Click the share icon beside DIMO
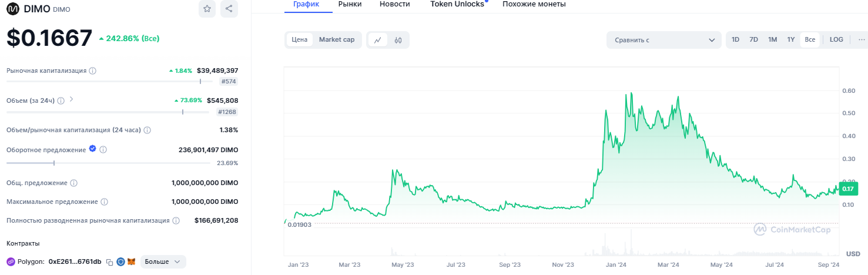This screenshot has width=868, height=275. pyautogui.click(x=229, y=9)
